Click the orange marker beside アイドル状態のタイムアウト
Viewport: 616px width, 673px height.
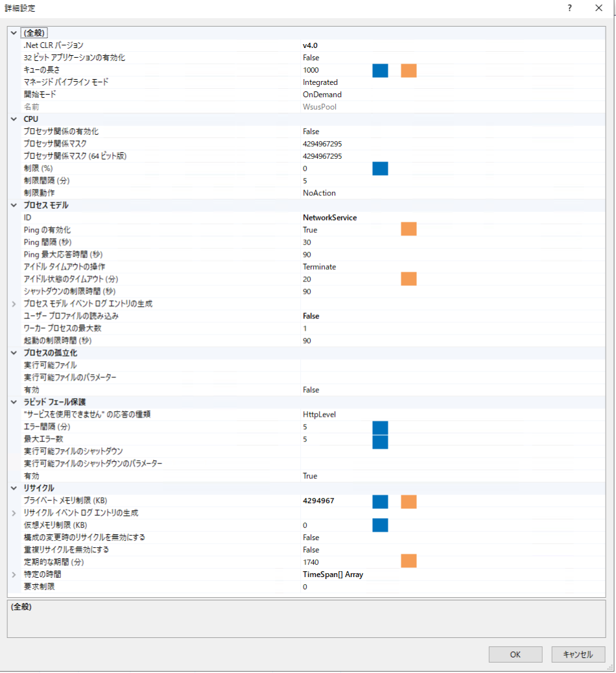(409, 279)
